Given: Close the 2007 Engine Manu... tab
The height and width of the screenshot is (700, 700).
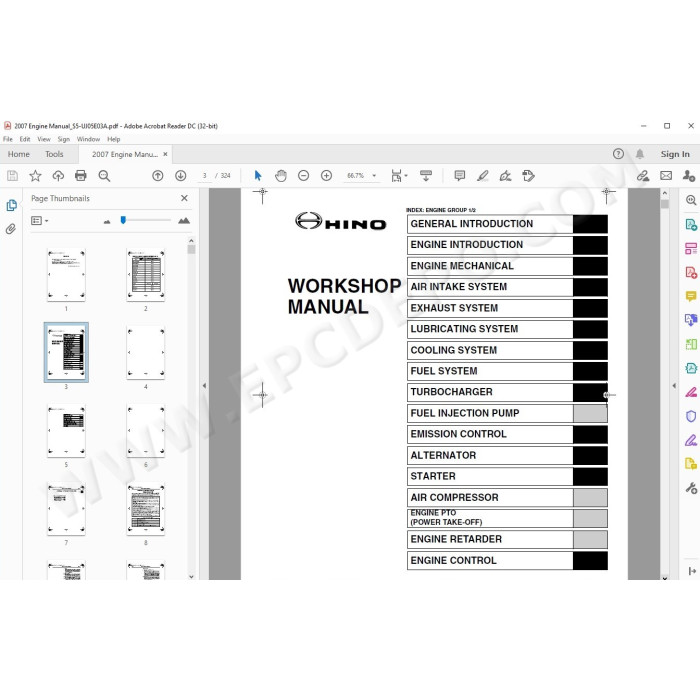Looking at the screenshot, I should [165, 154].
